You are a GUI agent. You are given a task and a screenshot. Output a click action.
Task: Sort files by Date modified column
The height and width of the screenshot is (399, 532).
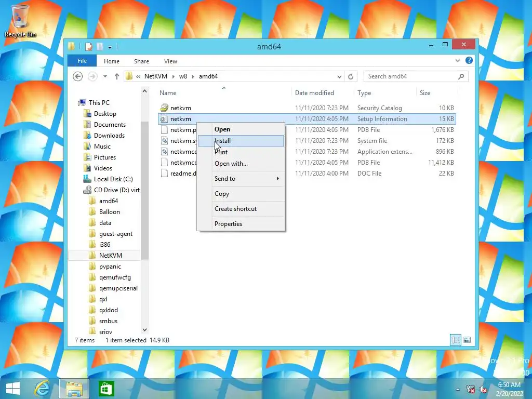pyautogui.click(x=314, y=93)
